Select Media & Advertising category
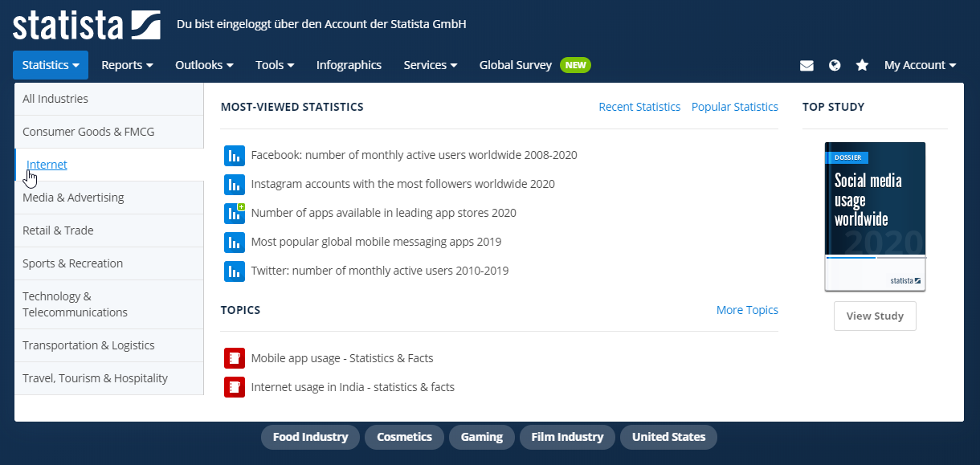This screenshot has width=980, height=465. 109,198
